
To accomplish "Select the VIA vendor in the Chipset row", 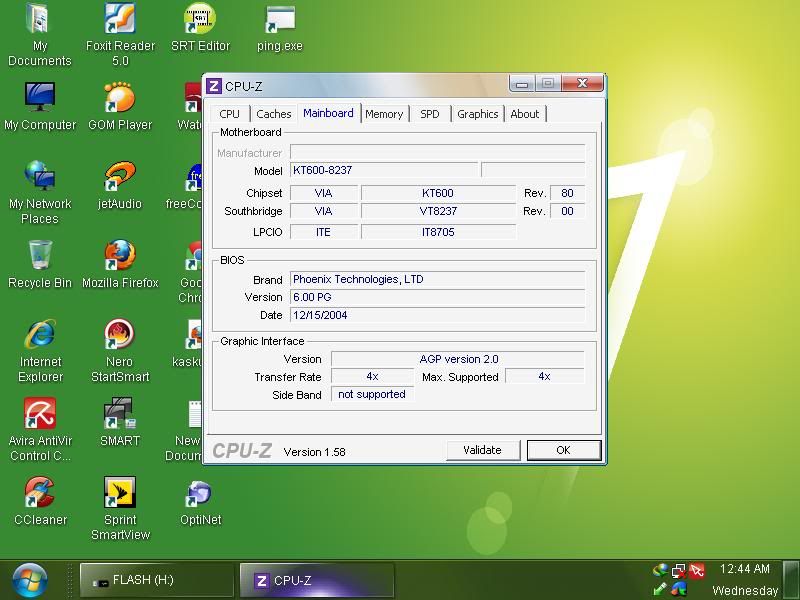I will pos(323,193).
